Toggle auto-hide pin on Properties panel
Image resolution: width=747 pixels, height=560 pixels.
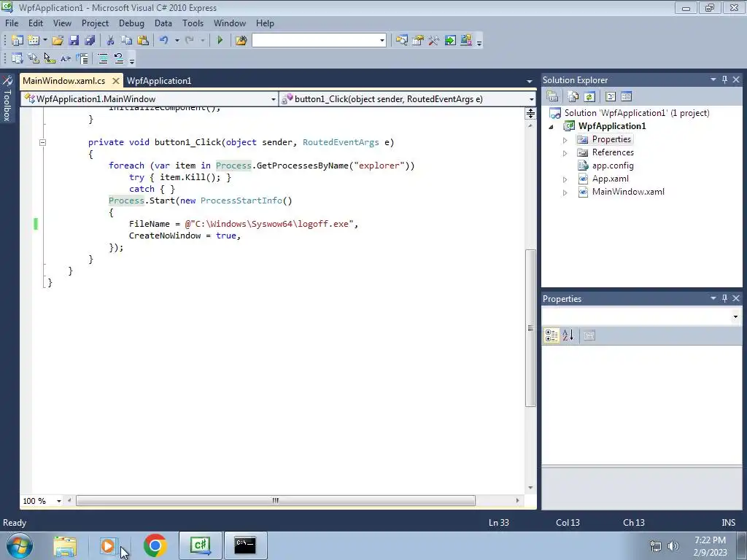(724, 298)
